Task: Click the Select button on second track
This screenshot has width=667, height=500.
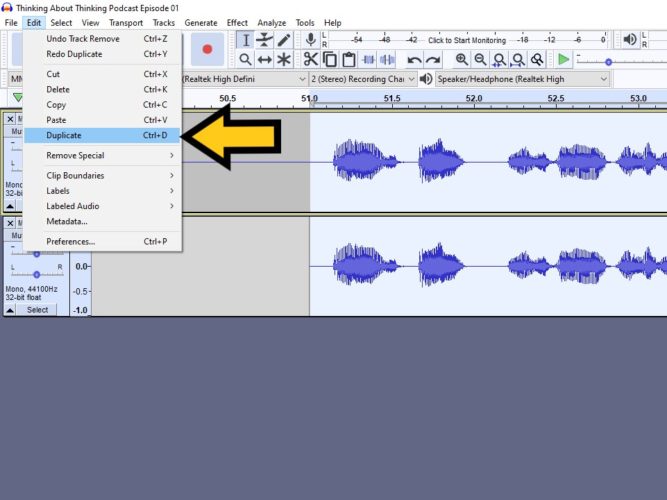Action: point(37,310)
